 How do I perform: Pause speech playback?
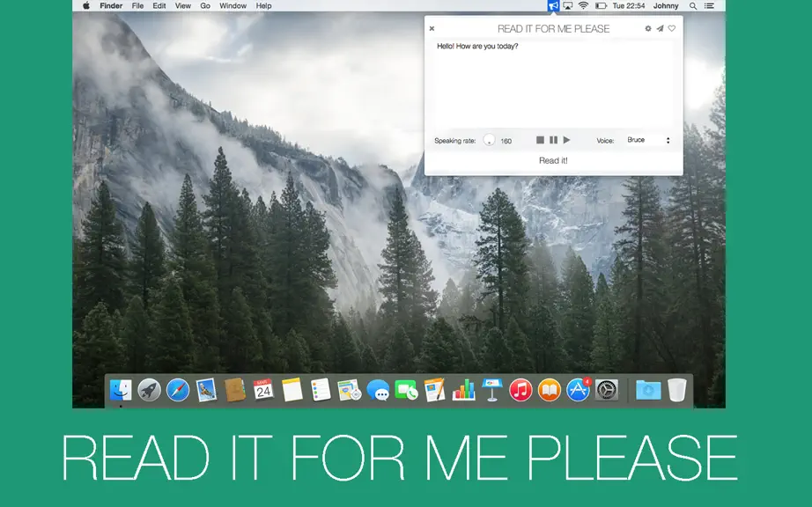[x=553, y=140]
